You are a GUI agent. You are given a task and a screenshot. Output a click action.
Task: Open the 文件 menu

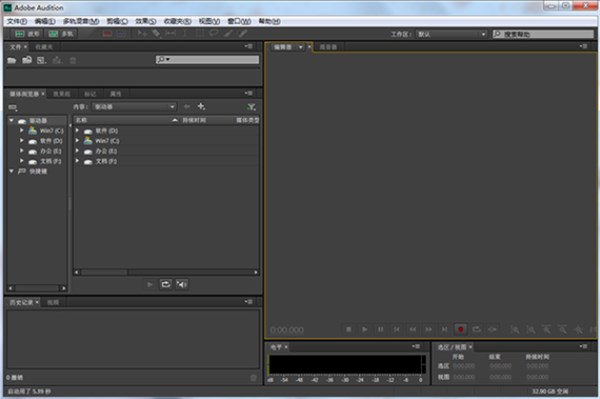coord(17,21)
